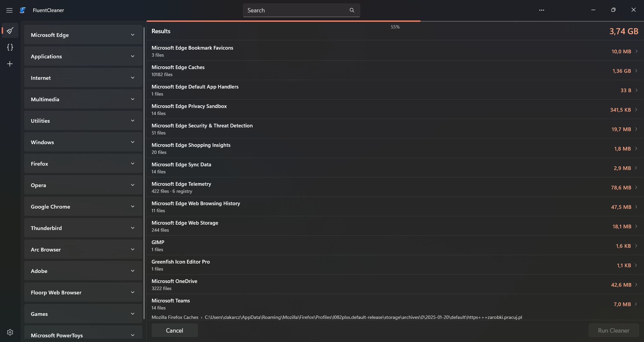Screen dimensions: 644x342
Task: Open the curly braces script editor page
Action: tap(10, 47)
